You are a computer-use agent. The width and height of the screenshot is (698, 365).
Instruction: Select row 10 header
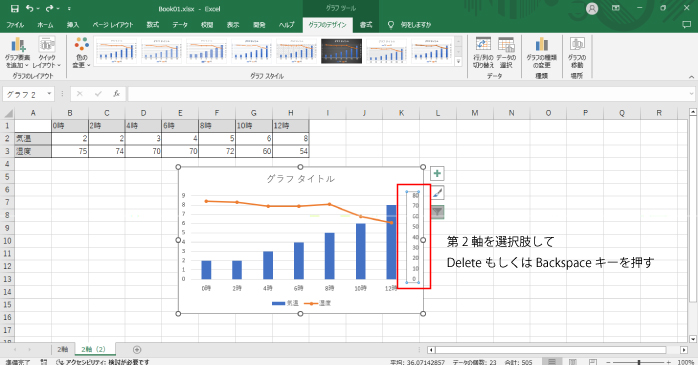7,241
